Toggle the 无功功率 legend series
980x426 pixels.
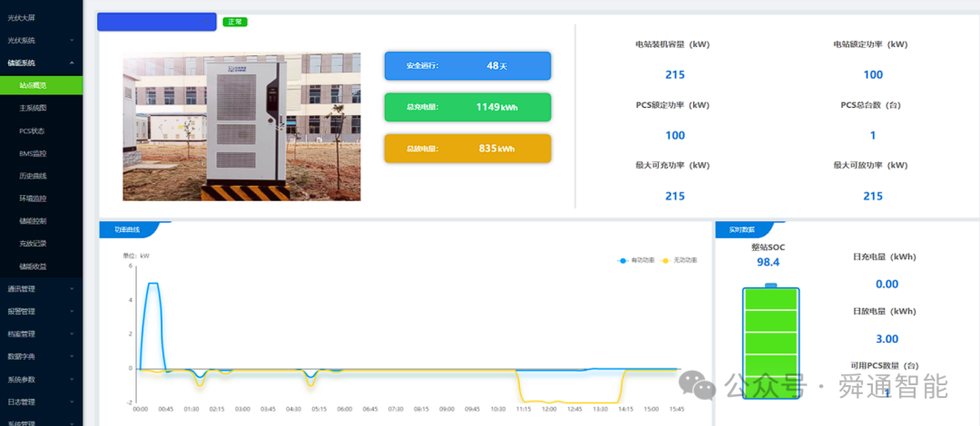click(x=680, y=260)
